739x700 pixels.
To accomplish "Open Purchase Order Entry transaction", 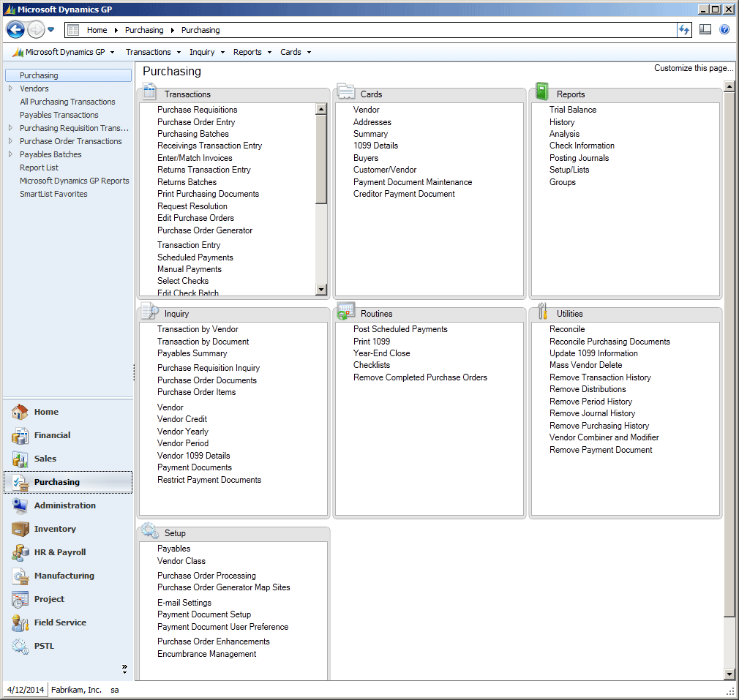I will [x=196, y=122].
